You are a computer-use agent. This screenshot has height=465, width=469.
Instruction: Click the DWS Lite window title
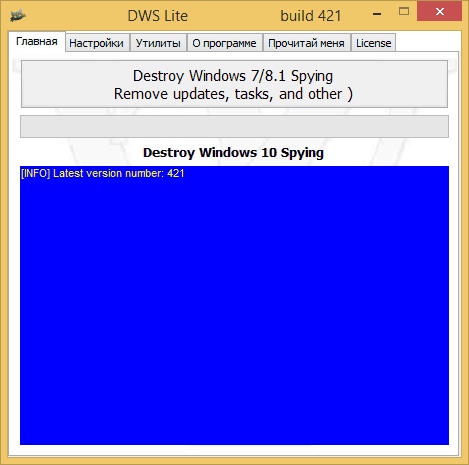pos(158,16)
